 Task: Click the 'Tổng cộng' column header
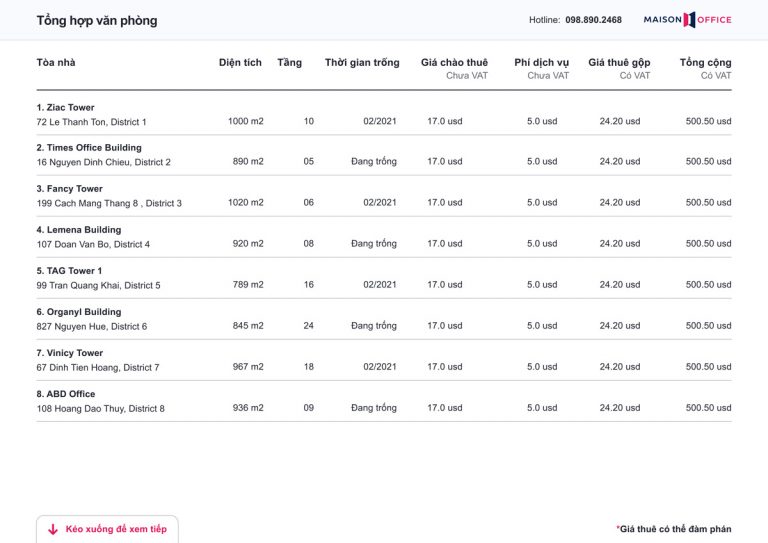705,63
